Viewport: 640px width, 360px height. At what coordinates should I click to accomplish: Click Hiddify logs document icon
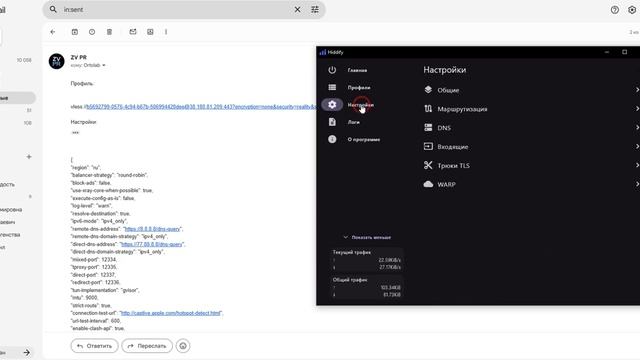[x=332, y=122]
